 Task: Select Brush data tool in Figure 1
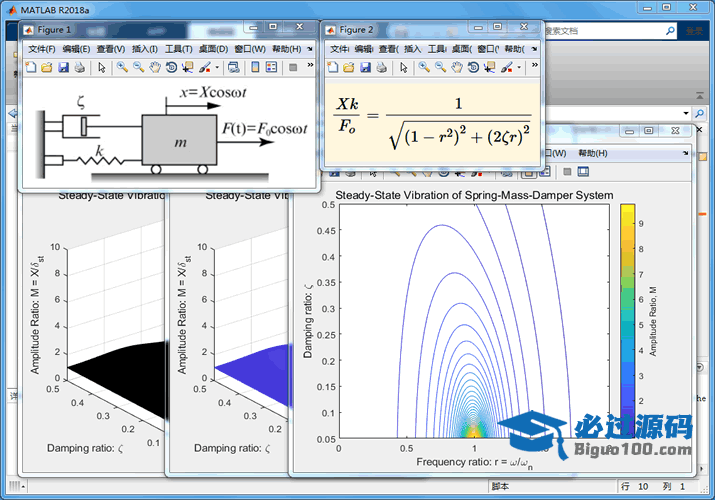tap(205, 67)
